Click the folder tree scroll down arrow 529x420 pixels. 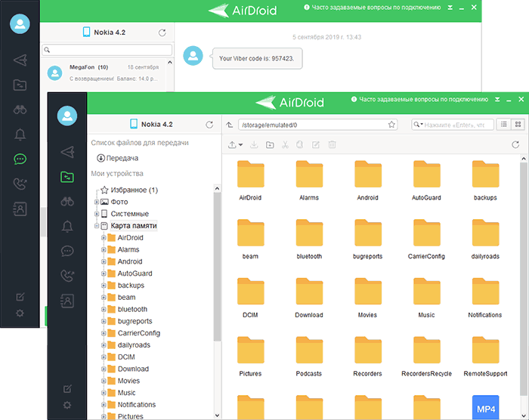click(218, 415)
